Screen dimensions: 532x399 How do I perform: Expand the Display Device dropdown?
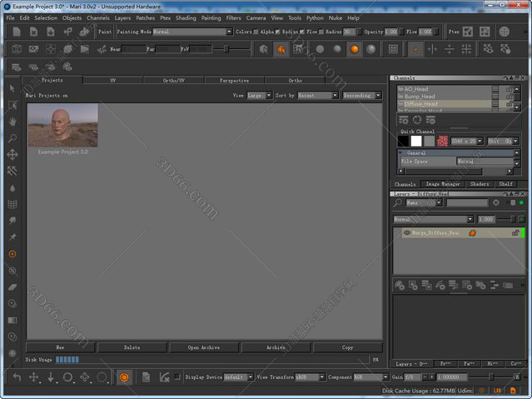(237, 377)
